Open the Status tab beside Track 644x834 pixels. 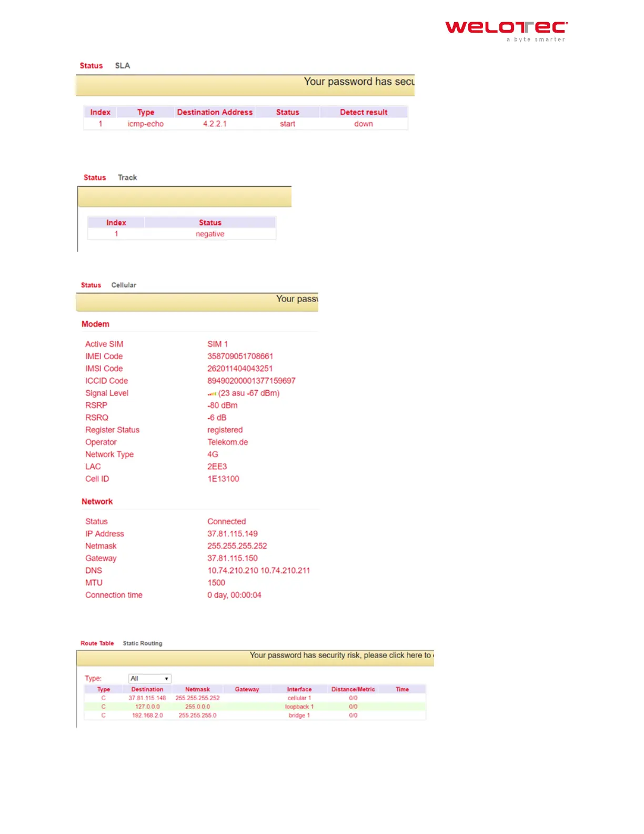click(x=95, y=177)
